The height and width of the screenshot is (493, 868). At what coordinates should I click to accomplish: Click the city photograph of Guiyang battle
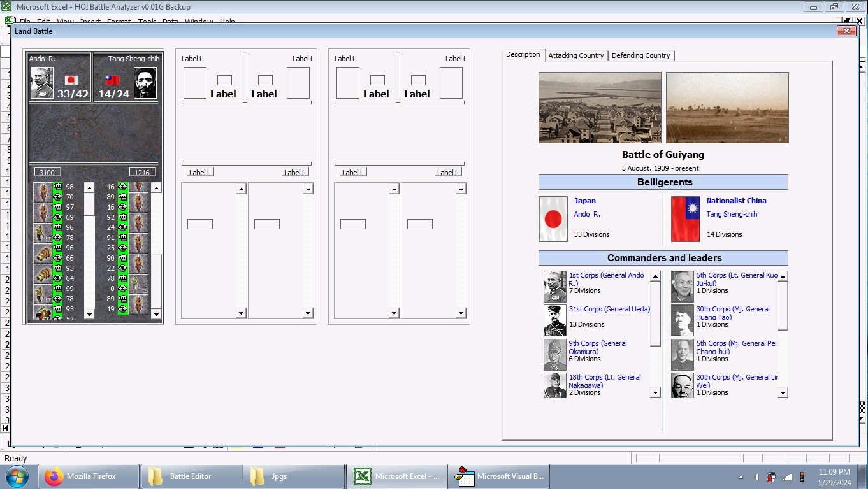pos(599,107)
